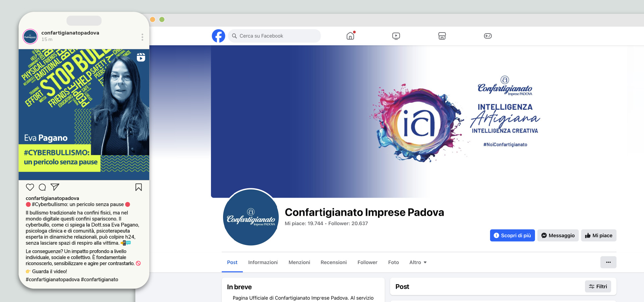The width and height of the screenshot is (644, 302).
Task: Click the confartigianatopadova username in post header
Action: pyautogui.click(x=70, y=33)
